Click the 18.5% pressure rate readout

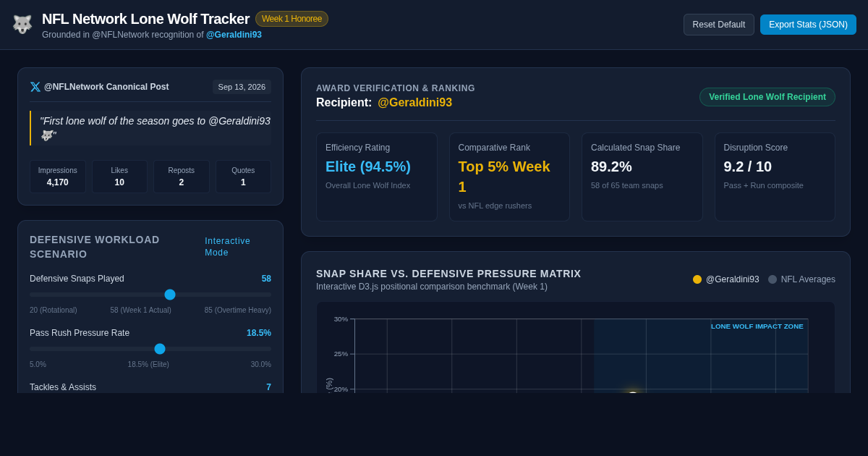259,333
